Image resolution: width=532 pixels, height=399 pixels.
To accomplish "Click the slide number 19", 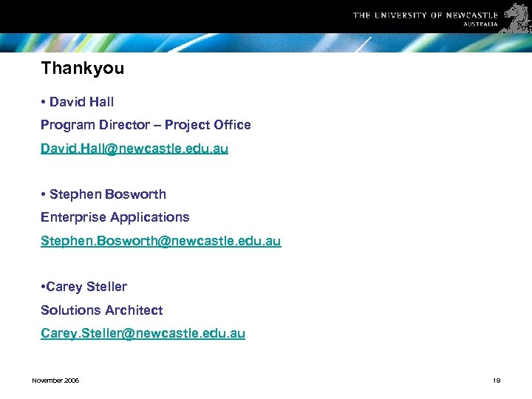I will pos(497,381).
